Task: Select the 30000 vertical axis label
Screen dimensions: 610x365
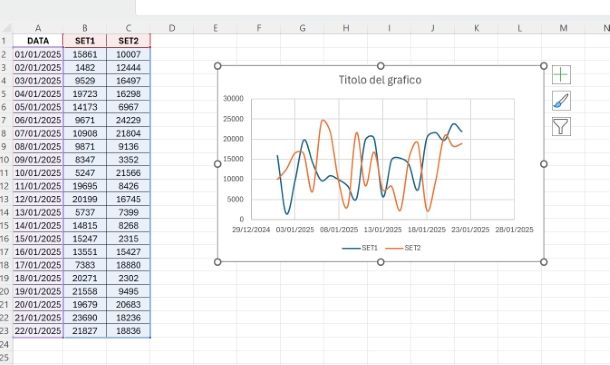Action: [233, 99]
